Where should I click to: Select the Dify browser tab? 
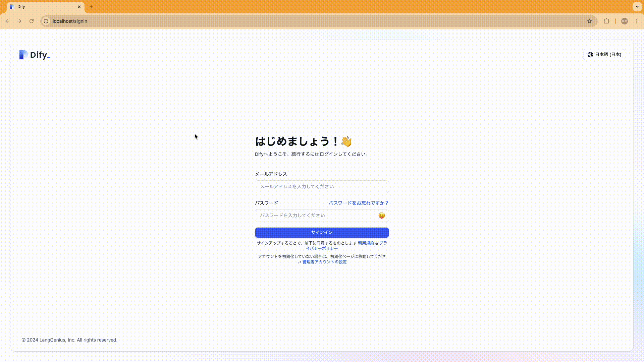coord(45,7)
